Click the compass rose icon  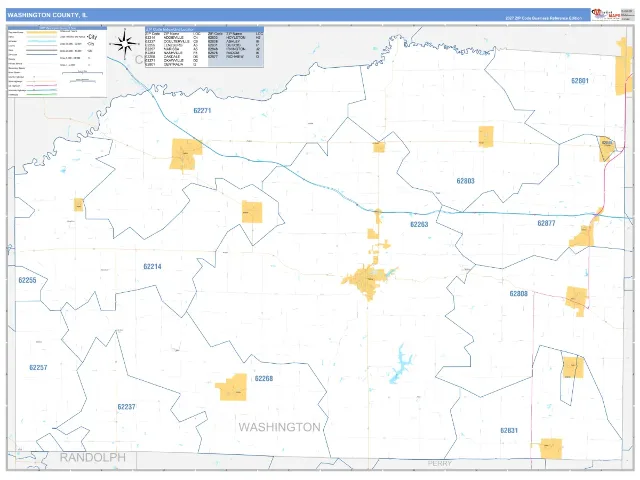(125, 43)
